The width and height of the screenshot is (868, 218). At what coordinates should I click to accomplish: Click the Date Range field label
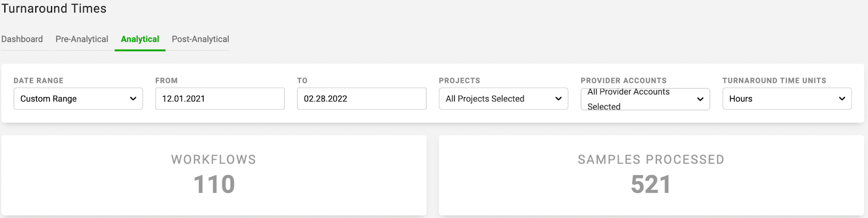coord(39,80)
